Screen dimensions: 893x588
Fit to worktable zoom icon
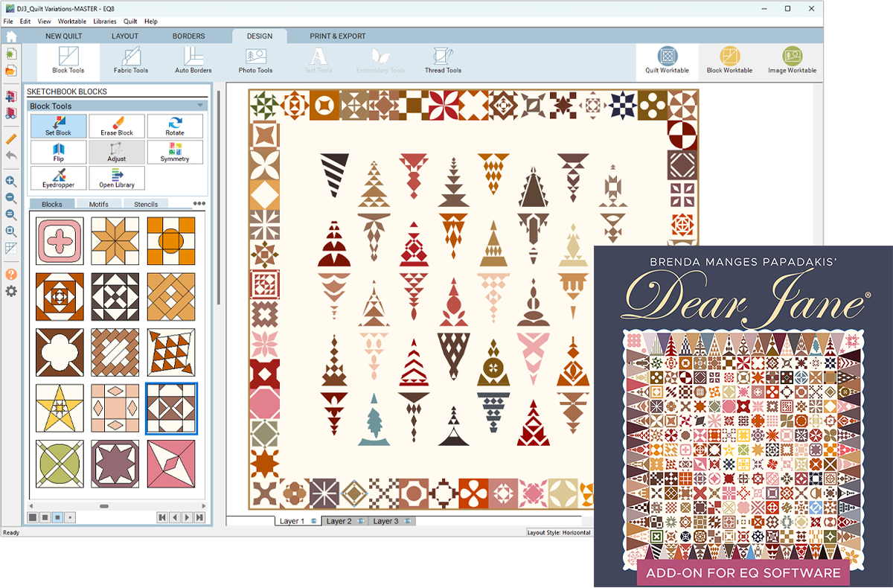(11, 232)
